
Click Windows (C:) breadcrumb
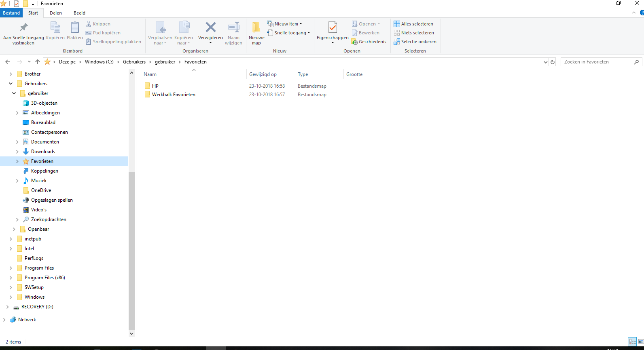(99, 62)
